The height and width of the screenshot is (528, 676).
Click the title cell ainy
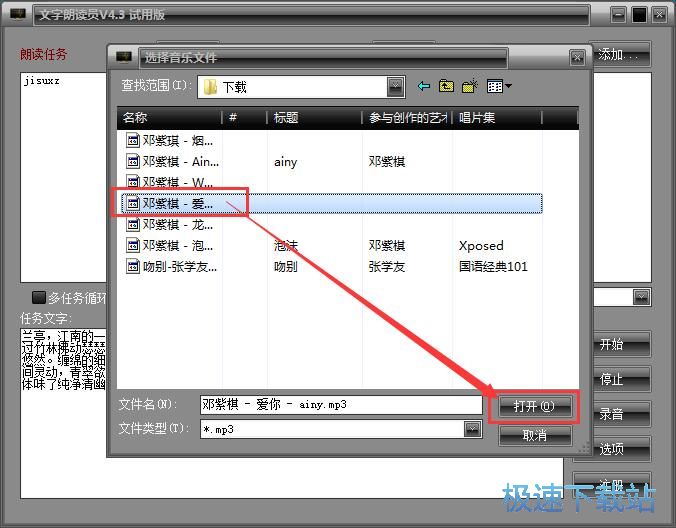pos(285,162)
